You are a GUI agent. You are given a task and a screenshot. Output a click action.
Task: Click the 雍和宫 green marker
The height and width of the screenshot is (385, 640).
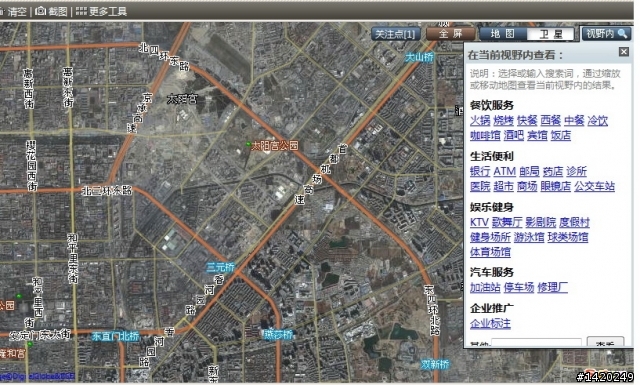click(30, 344)
